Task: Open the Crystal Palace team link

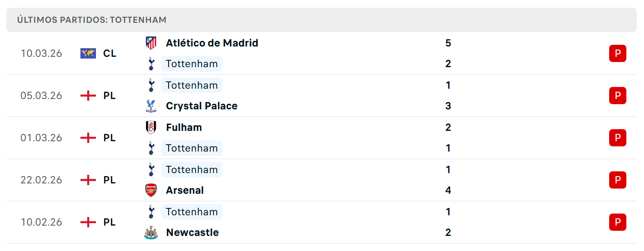Action: [202, 106]
